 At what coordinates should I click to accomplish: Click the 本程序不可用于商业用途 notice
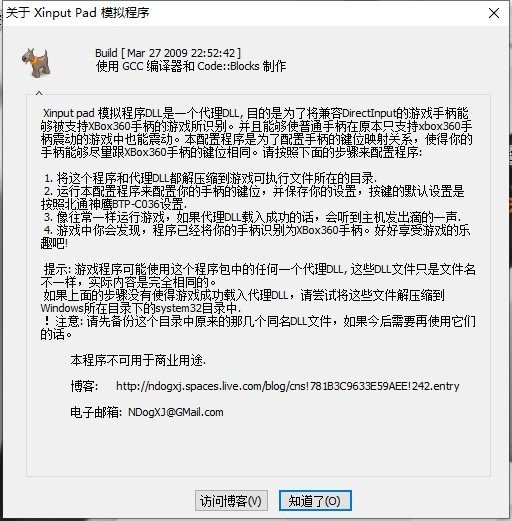click(x=138, y=360)
